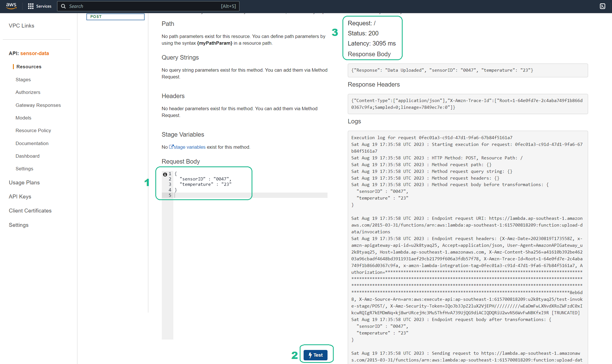Open the CloudShell icon in the top bar
612x364 pixels.
(x=602, y=6)
